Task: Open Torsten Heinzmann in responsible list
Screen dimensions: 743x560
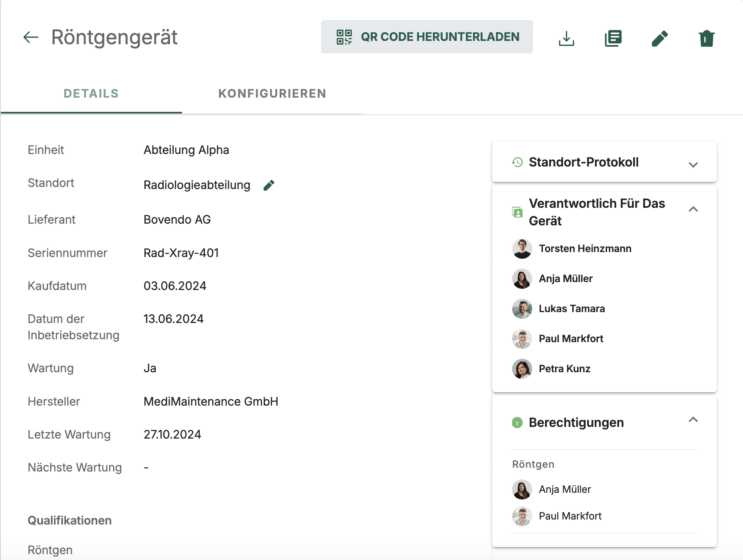Action: [x=585, y=249]
